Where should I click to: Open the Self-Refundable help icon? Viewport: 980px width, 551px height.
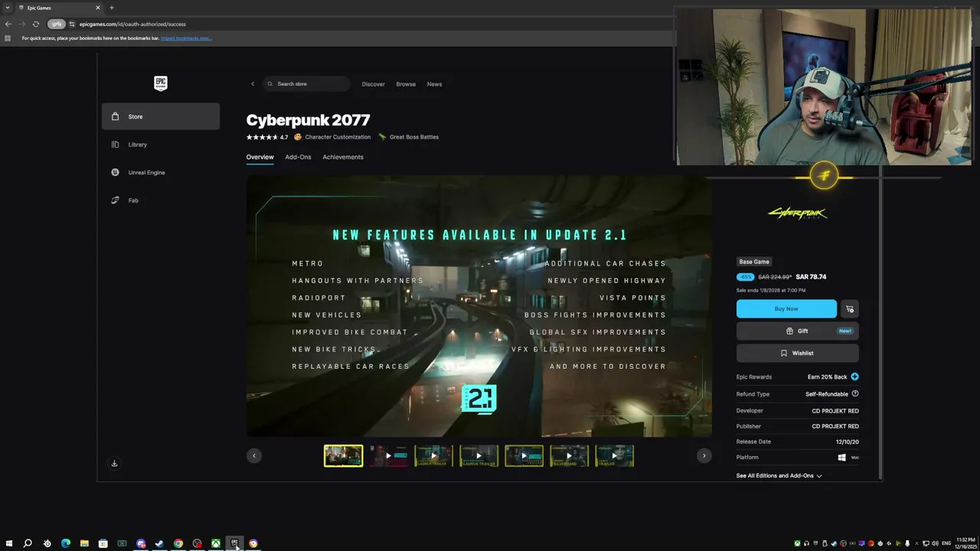coord(855,394)
